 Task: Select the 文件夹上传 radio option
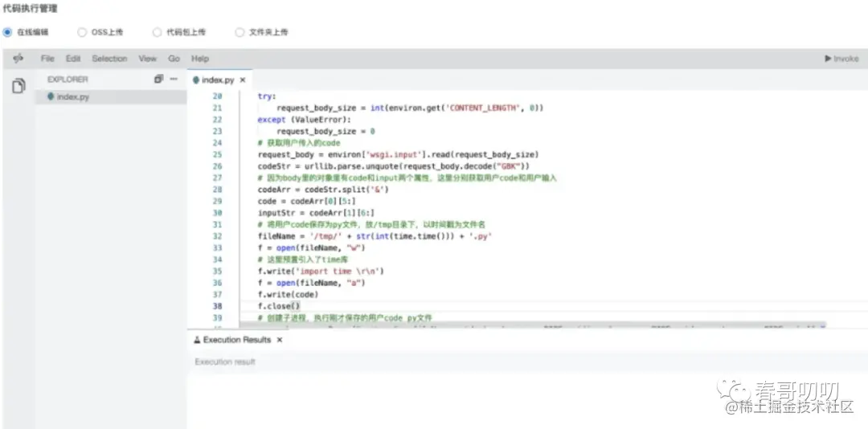240,32
